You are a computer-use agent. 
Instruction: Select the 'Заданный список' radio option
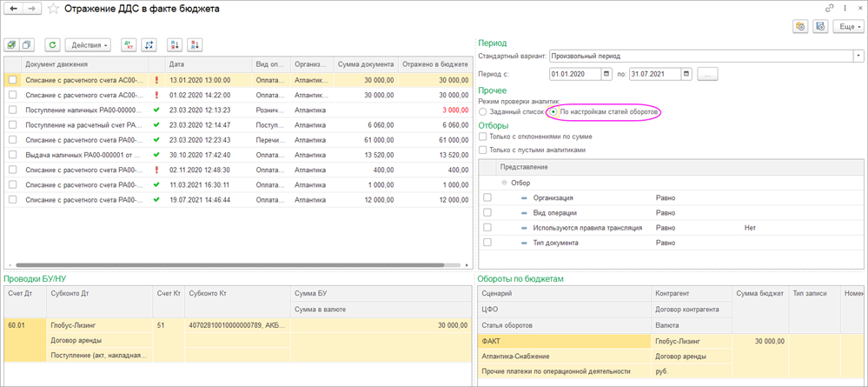click(x=483, y=112)
